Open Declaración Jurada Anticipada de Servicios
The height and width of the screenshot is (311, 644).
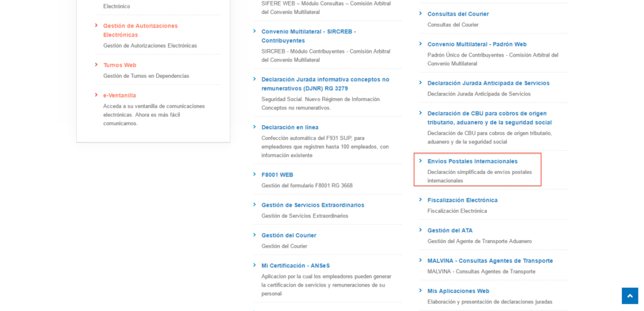coord(488,84)
